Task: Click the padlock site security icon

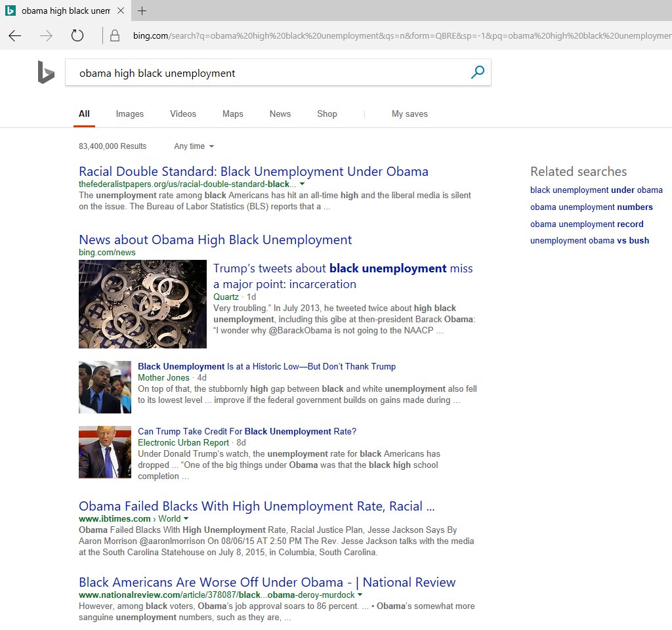Action: (114, 35)
